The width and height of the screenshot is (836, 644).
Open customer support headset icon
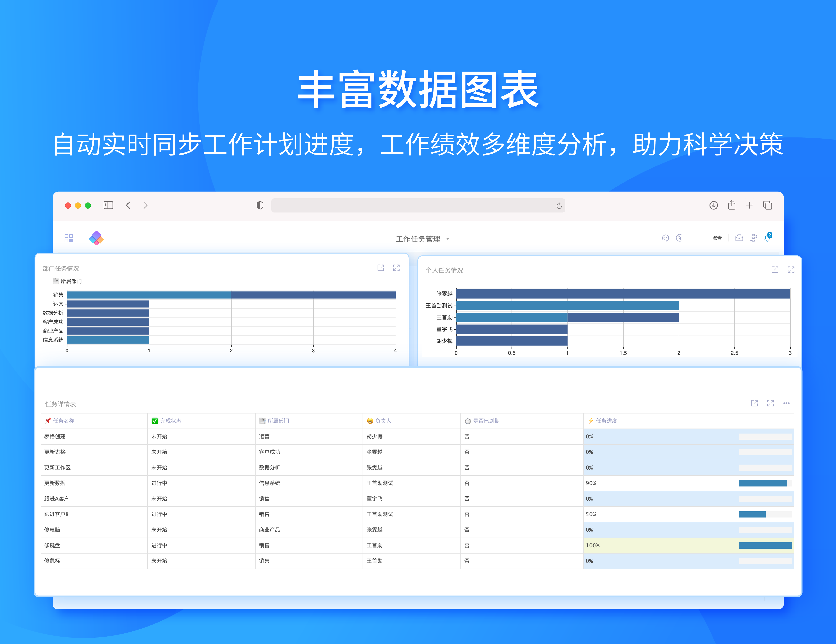click(x=666, y=238)
